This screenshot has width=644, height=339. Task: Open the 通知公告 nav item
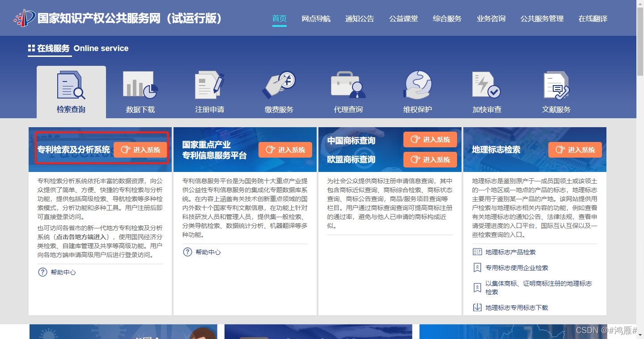click(360, 19)
